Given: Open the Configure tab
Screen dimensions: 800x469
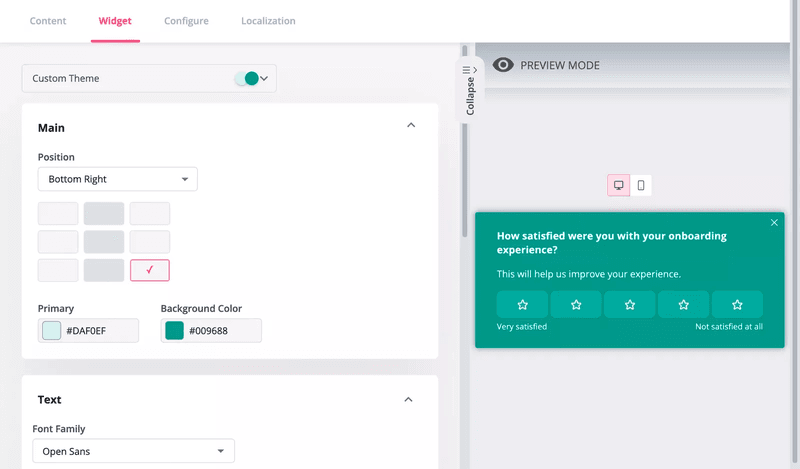Looking at the screenshot, I should 186,21.
